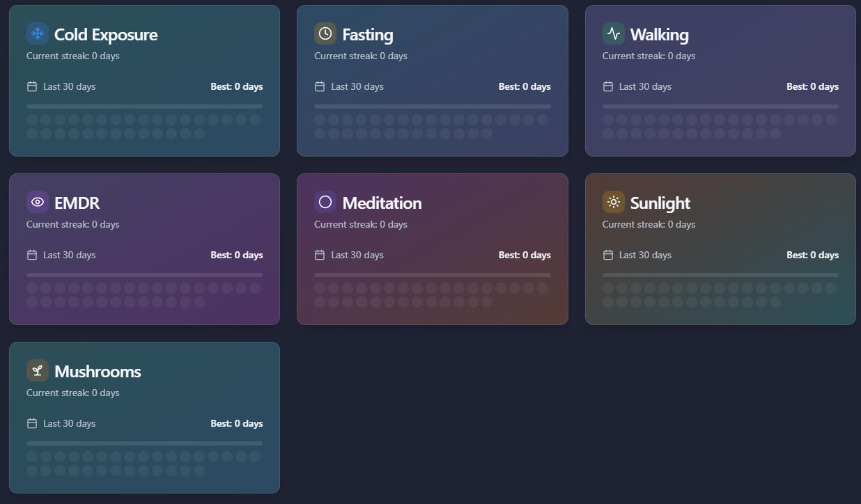Click Mushrooms streak progress bar
The image size is (861, 504).
(144, 443)
